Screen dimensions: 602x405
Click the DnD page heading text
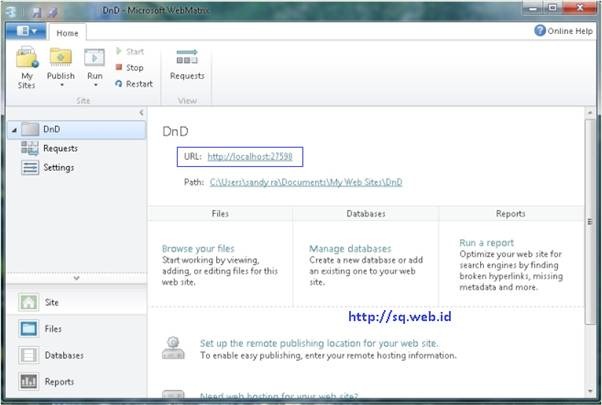(175, 131)
